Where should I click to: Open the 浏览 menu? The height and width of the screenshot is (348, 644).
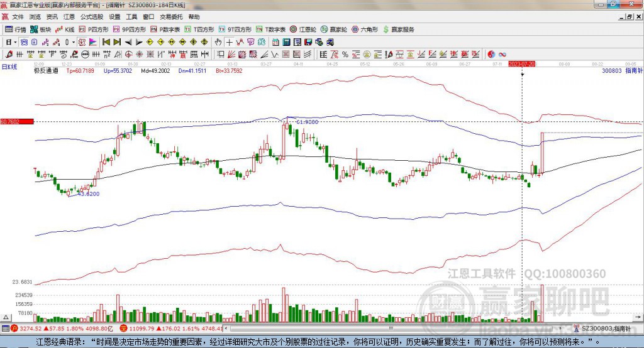pyautogui.click(x=35, y=17)
